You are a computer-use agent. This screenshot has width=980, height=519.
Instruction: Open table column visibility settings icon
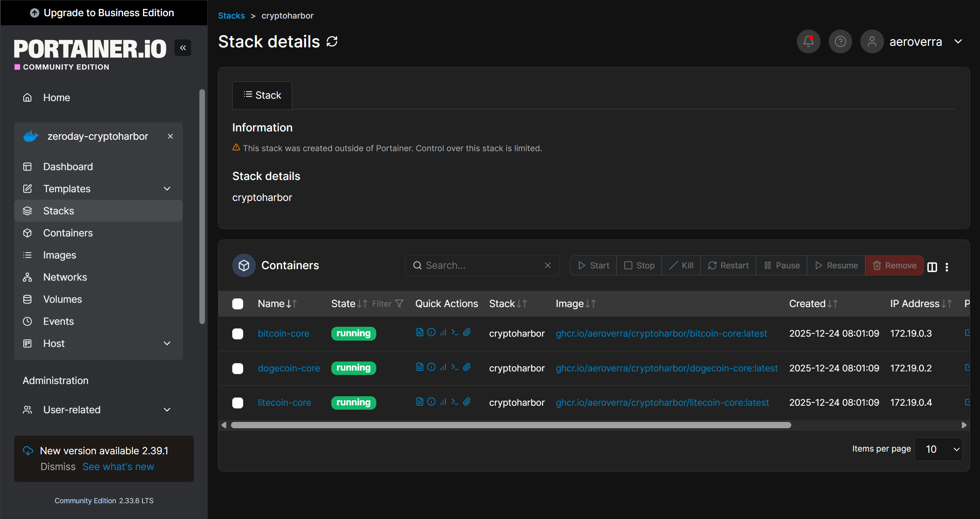click(932, 267)
